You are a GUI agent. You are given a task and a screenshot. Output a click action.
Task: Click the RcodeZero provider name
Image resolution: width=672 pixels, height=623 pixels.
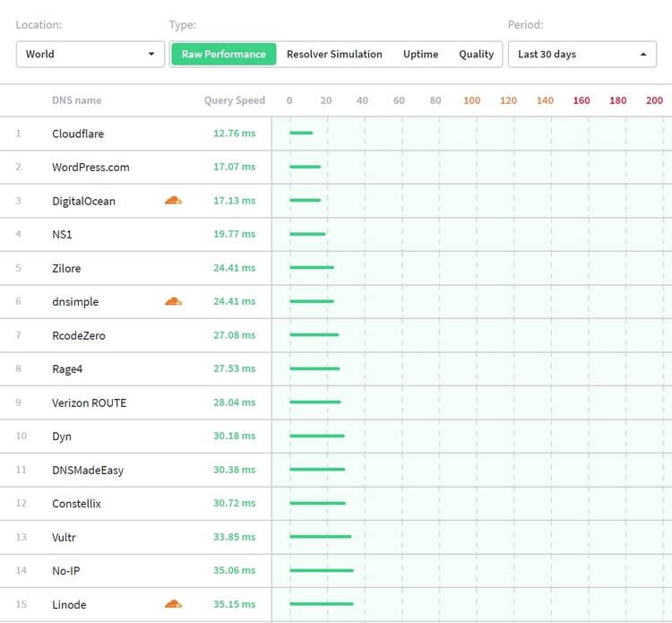[79, 336]
